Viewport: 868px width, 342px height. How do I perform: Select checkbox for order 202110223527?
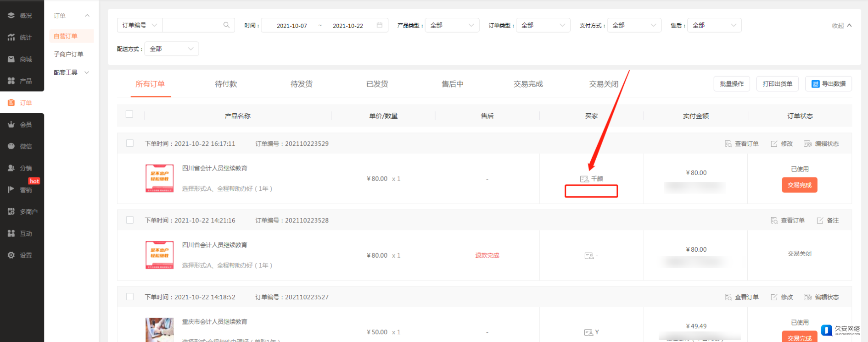pos(130,297)
